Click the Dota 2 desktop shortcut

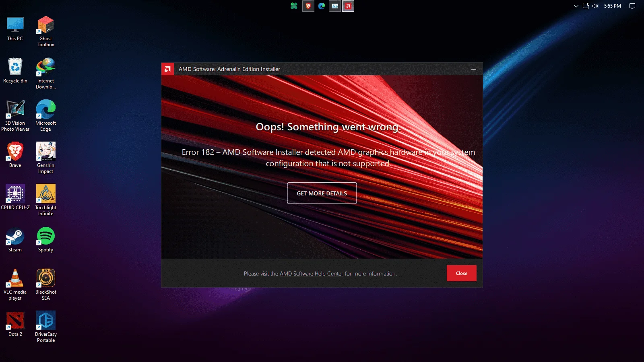tap(15, 324)
